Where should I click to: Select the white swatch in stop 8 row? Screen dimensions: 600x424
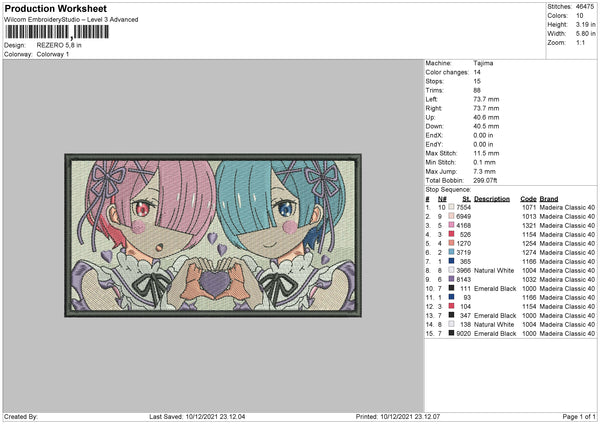pyautogui.click(x=452, y=270)
